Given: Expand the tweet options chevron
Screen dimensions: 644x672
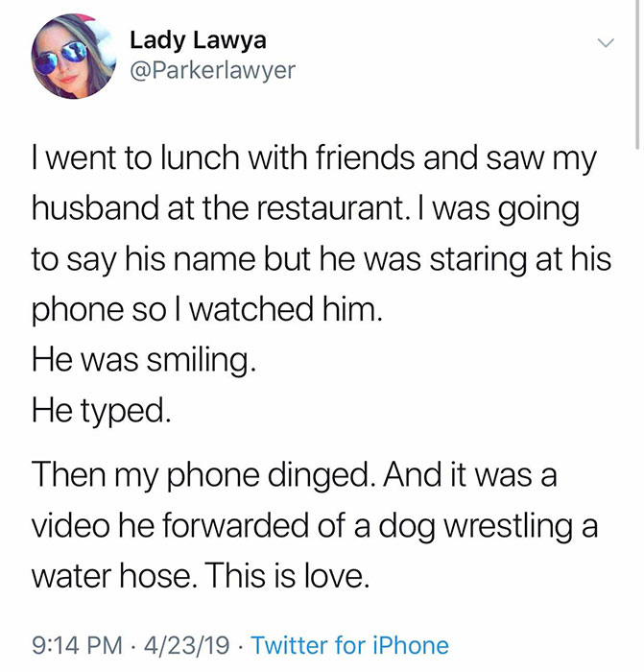Looking at the screenshot, I should coord(606,43).
